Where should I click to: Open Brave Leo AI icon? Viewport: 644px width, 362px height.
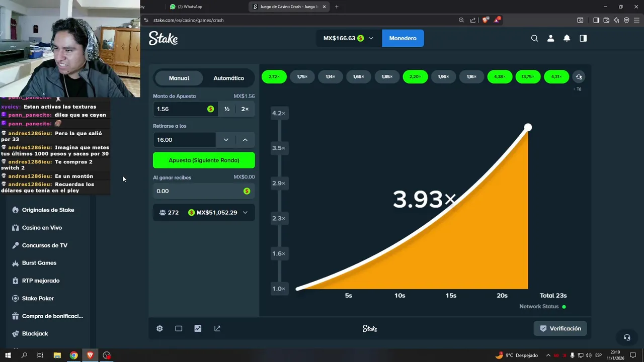pos(616,20)
